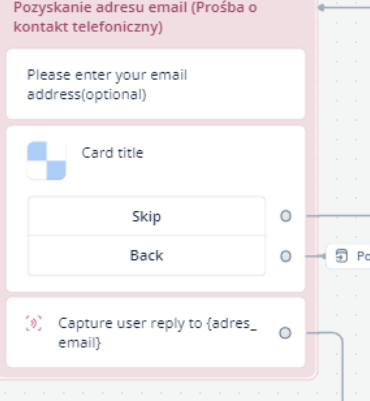Viewport: 370px width, 401px height.
Task: Click the go-to node icon beside Back
Action: 342,256
